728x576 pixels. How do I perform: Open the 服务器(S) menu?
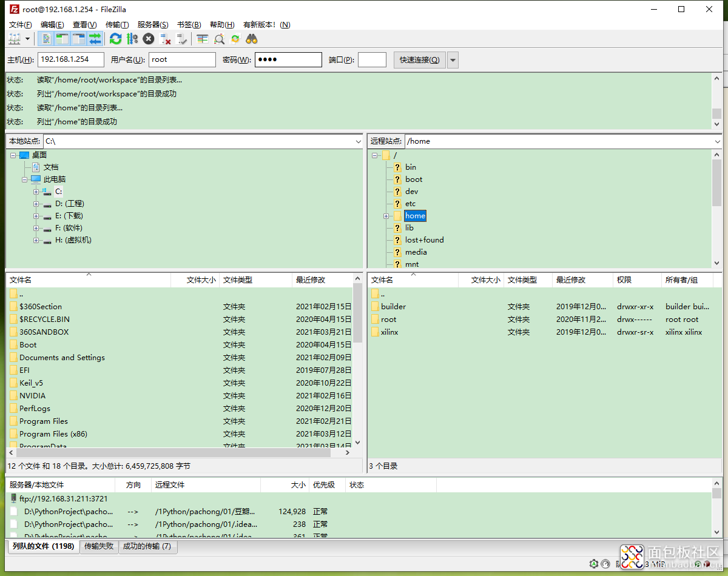(x=153, y=25)
